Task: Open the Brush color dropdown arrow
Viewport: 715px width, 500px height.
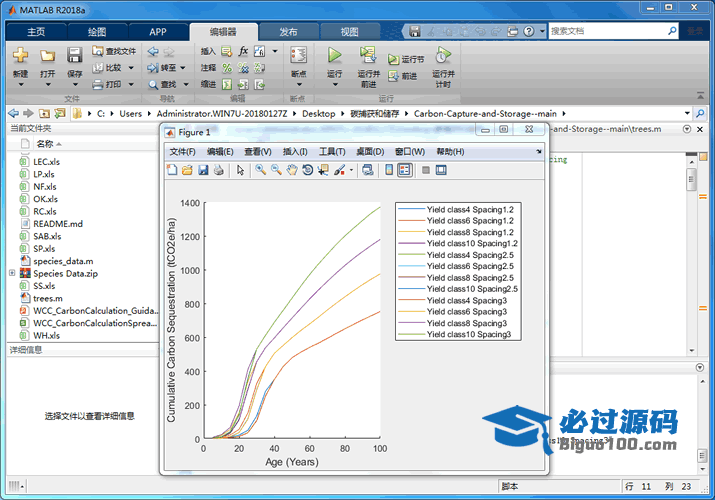Action: click(x=351, y=170)
